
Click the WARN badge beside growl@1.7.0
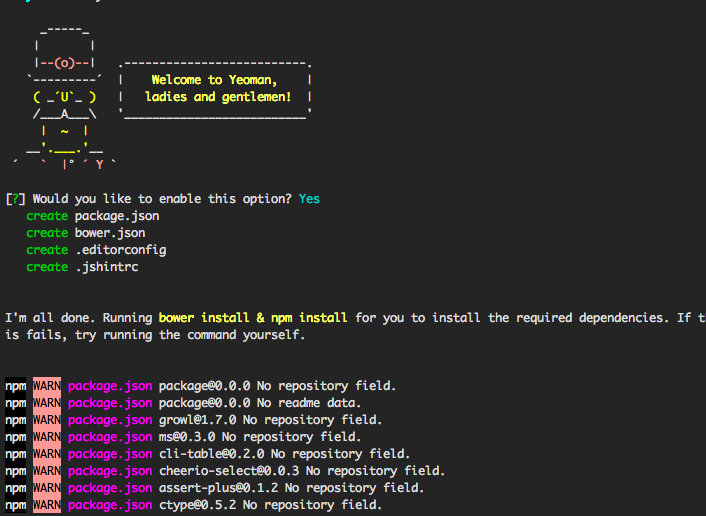point(47,420)
